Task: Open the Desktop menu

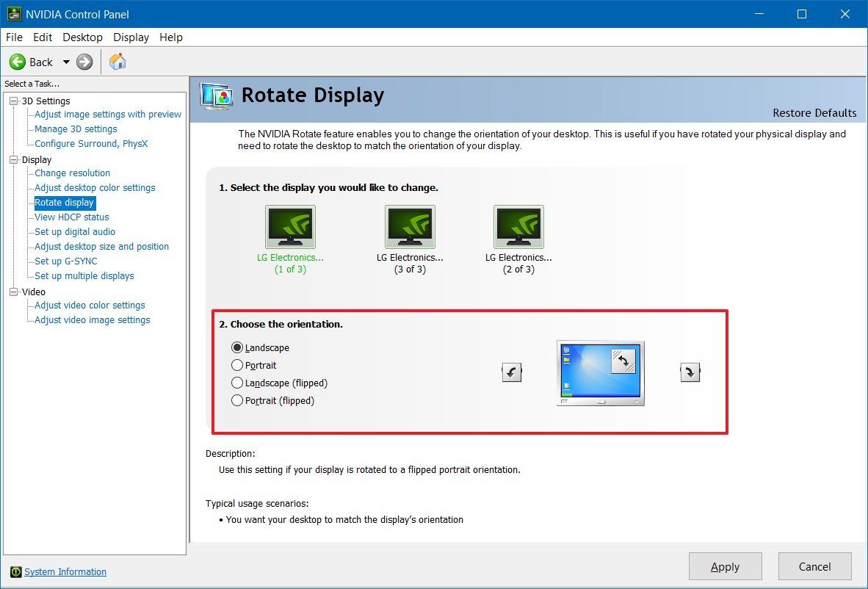Action: click(82, 37)
